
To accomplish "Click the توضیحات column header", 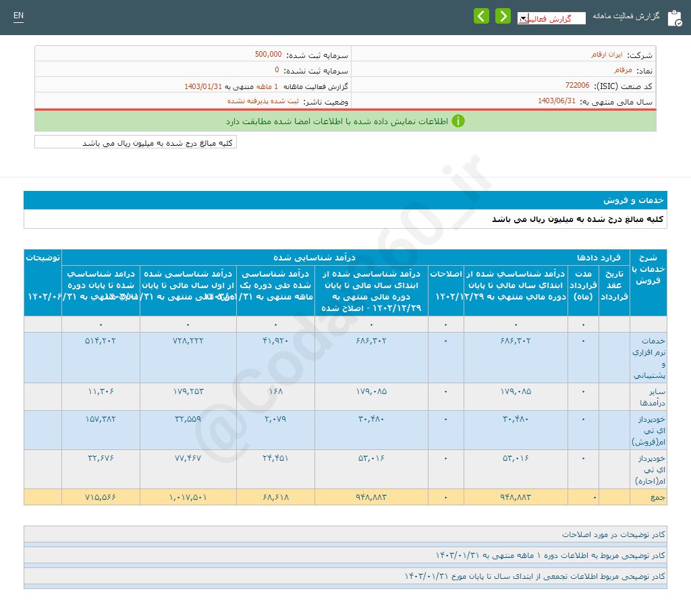I will click(x=43, y=258).
